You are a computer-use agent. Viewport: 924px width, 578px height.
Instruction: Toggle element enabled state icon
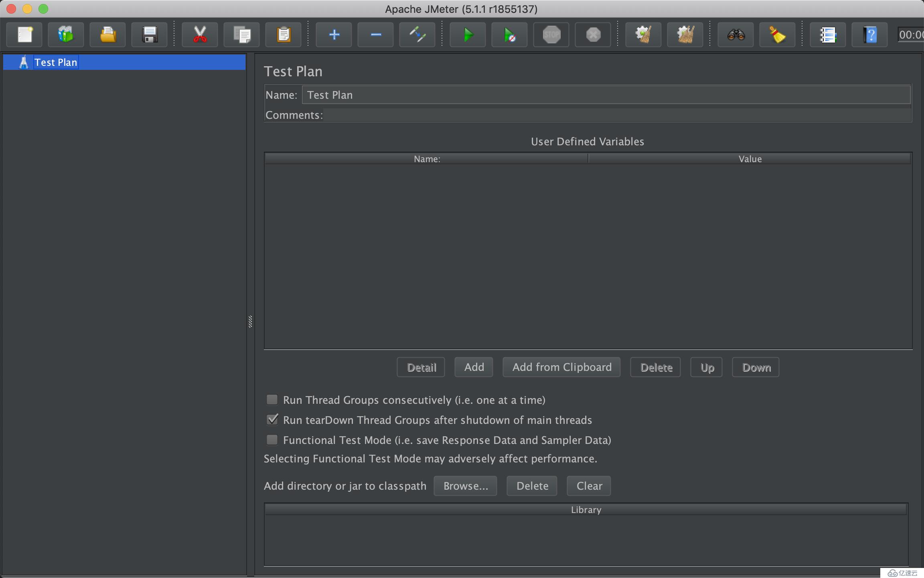[417, 35]
